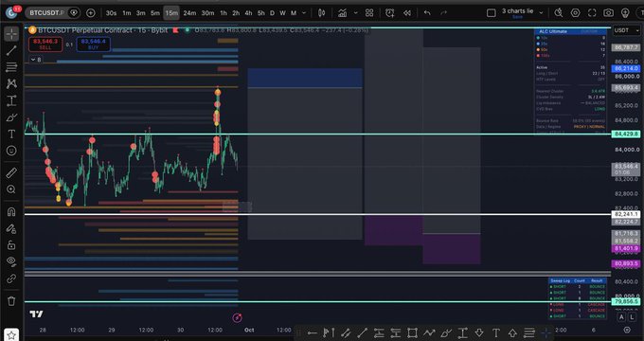Switch to 30s timeframe
The height and width of the screenshot is (341, 644).
(x=111, y=13)
